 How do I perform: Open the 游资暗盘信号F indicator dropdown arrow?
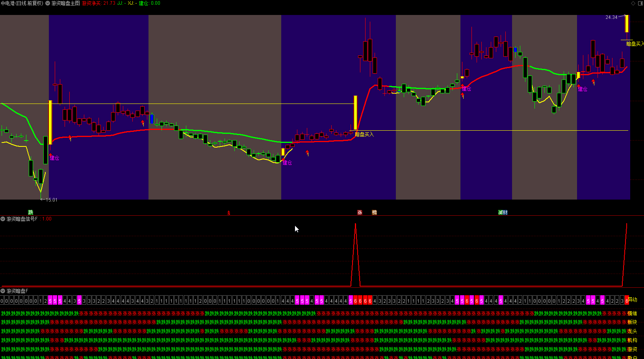click(x=3, y=219)
